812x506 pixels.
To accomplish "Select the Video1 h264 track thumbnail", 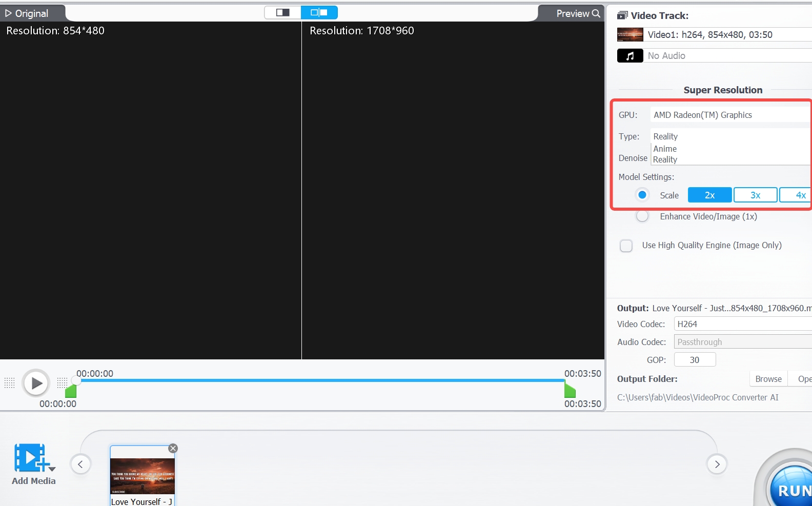I will pyautogui.click(x=630, y=35).
